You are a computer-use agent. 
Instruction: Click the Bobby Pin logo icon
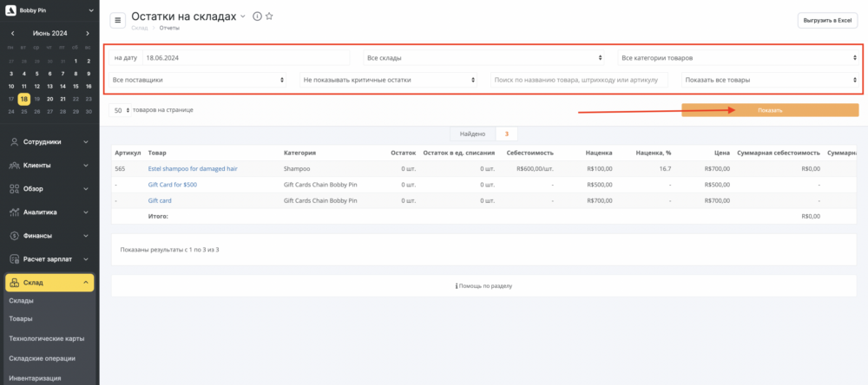[10, 10]
